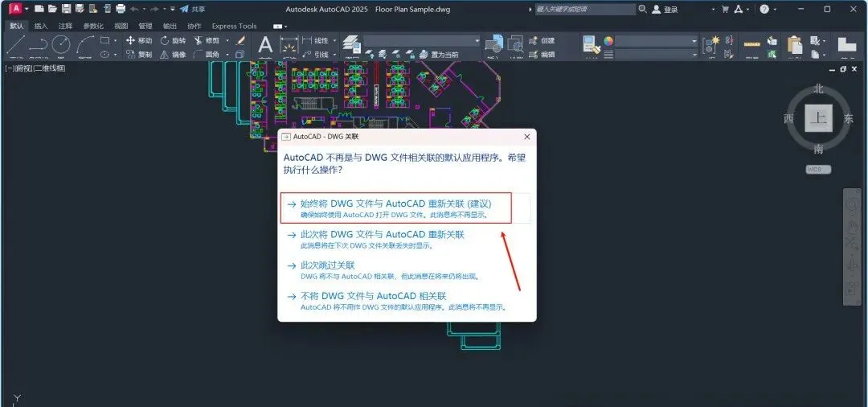Viewport: 868px width, 407px height.
Task: Click the Open folder icon in quick access toolbar
Action: pos(52,9)
